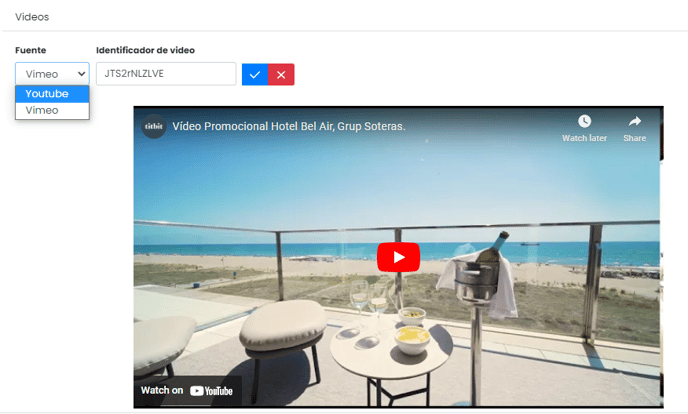Click the Share arrow icon

[635, 121]
